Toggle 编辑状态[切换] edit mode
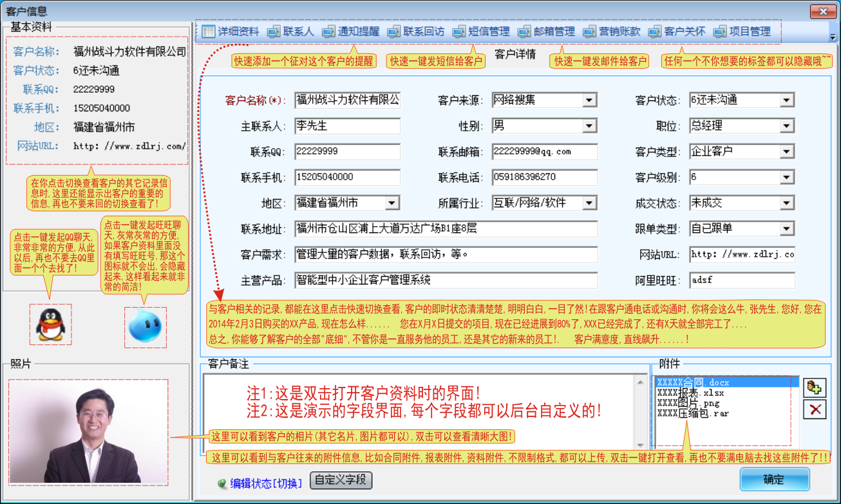The image size is (841, 504). [x=261, y=483]
